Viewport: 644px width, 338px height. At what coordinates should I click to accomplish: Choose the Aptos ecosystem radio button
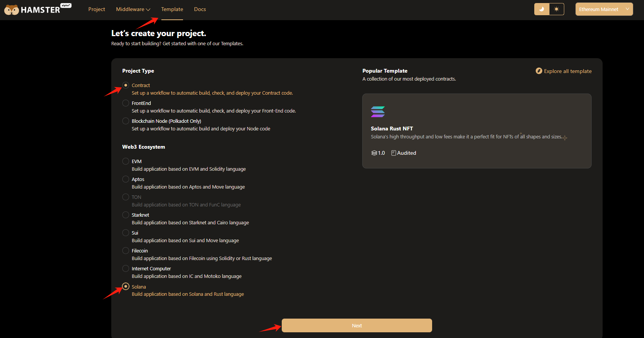point(126,179)
